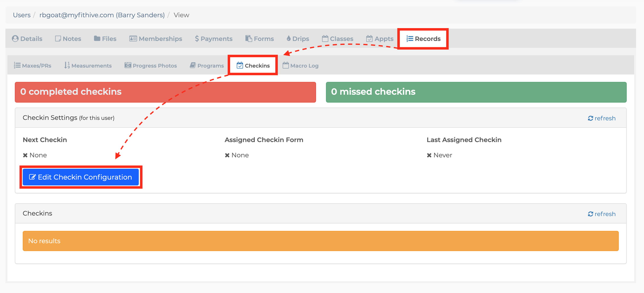This screenshot has width=644, height=293.
Task: Switch to the Files tab
Action: pyautogui.click(x=105, y=39)
